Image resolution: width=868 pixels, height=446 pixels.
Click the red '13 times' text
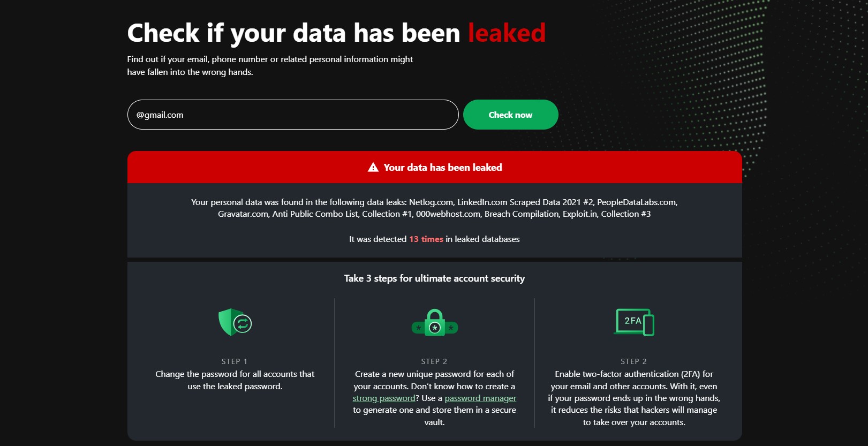click(426, 239)
